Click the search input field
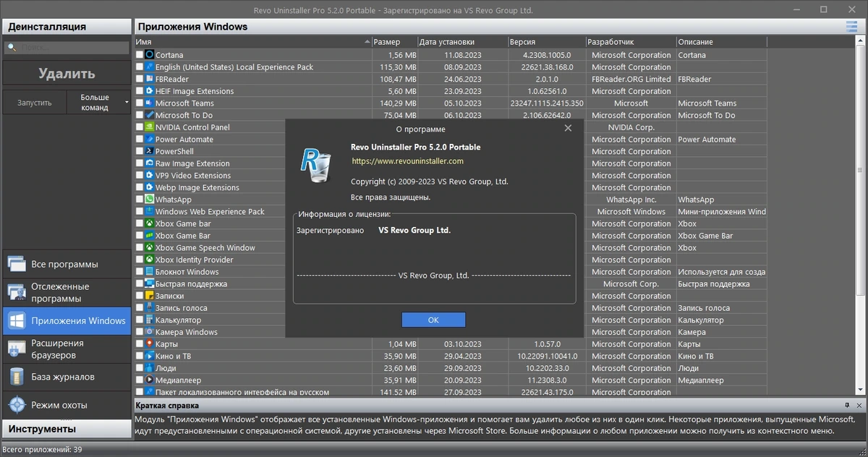 click(67, 48)
